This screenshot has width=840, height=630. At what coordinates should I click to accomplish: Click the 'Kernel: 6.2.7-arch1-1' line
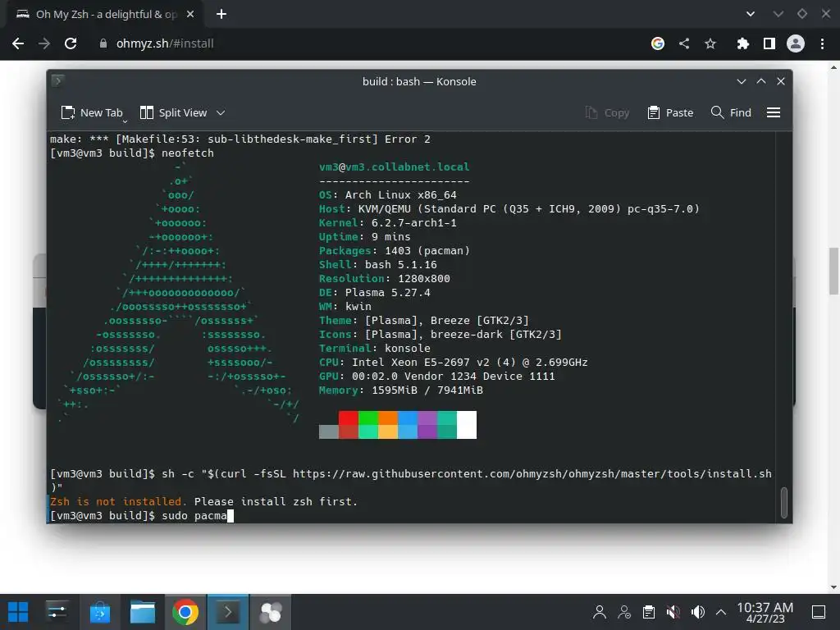(x=388, y=222)
